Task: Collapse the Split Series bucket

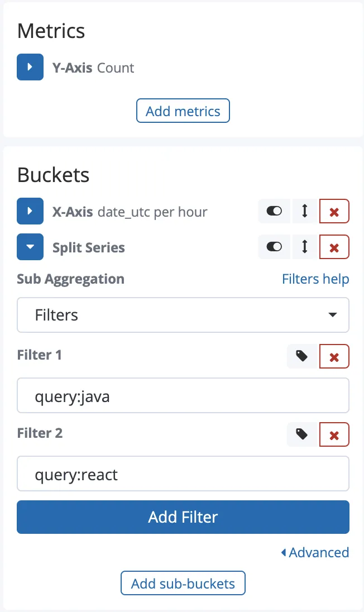Action: pyautogui.click(x=30, y=247)
